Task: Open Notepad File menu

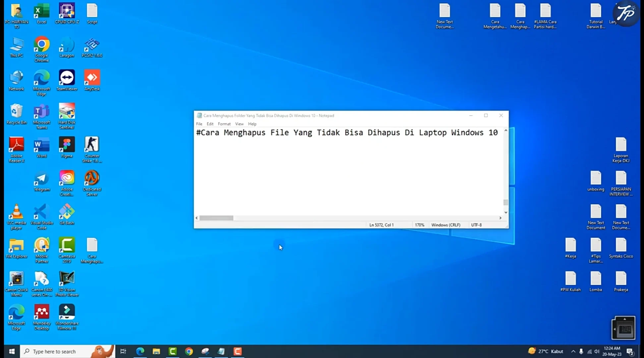Action: coord(199,124)
